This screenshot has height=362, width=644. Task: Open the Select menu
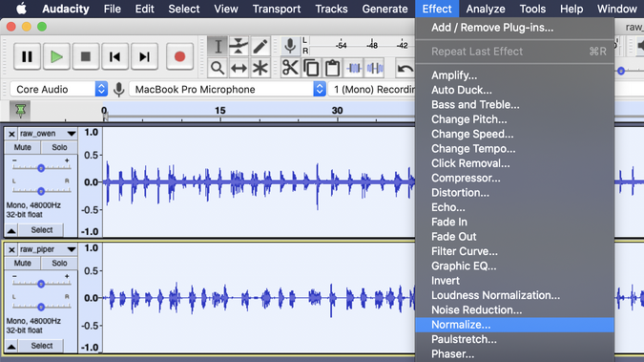click(x=184, y=9)
